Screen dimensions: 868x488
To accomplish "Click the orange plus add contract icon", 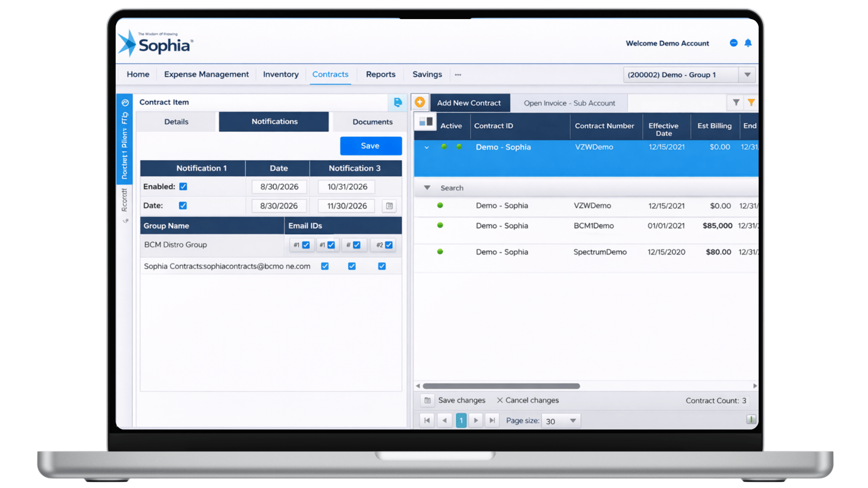I will click(420, 102).
